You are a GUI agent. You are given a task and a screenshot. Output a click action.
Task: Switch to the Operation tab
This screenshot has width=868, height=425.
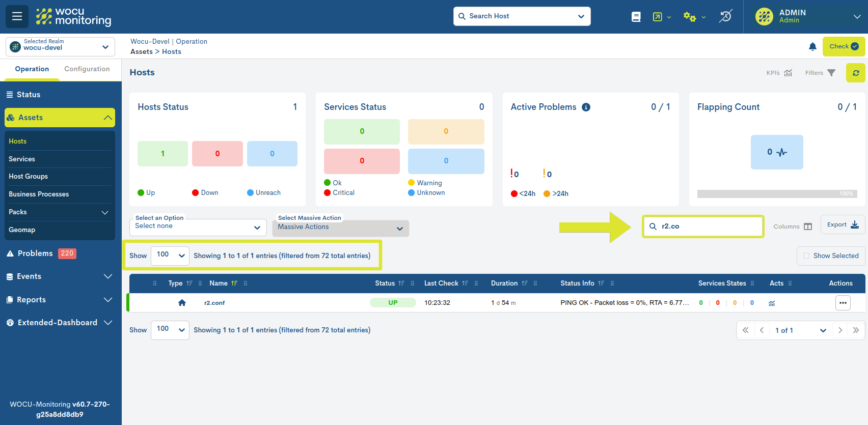coord(32,69)
